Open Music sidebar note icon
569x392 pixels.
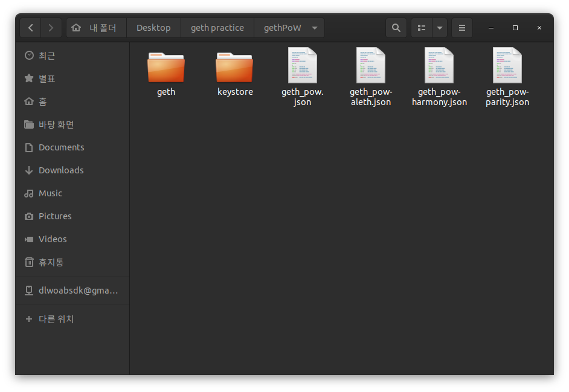point(29,193)
